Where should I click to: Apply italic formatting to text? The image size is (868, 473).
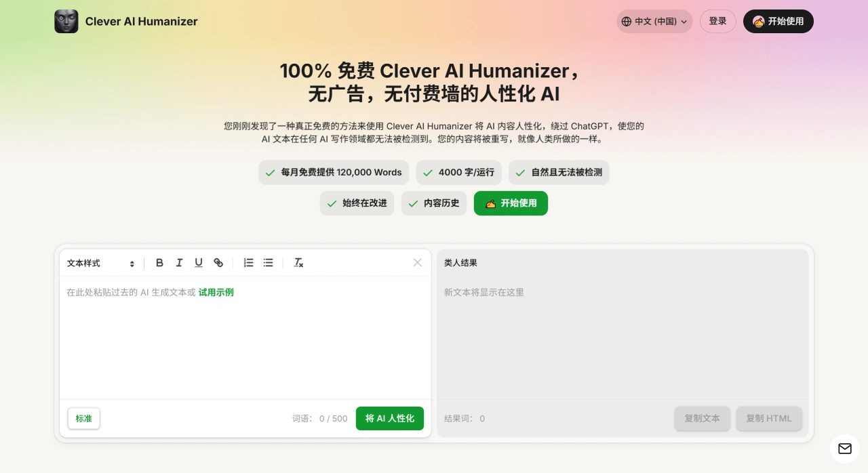tap(179, 263)
